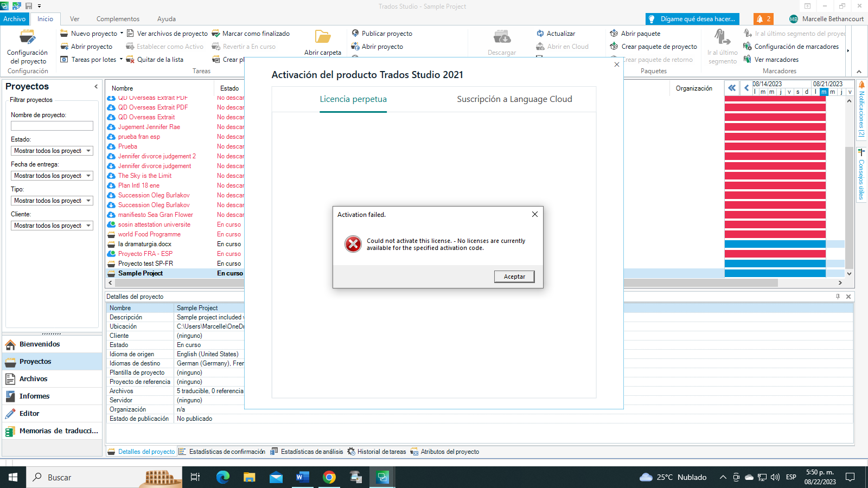Open Configuración del proyecto settings
This screenshot has height=488, width=868.
point(27,47)
